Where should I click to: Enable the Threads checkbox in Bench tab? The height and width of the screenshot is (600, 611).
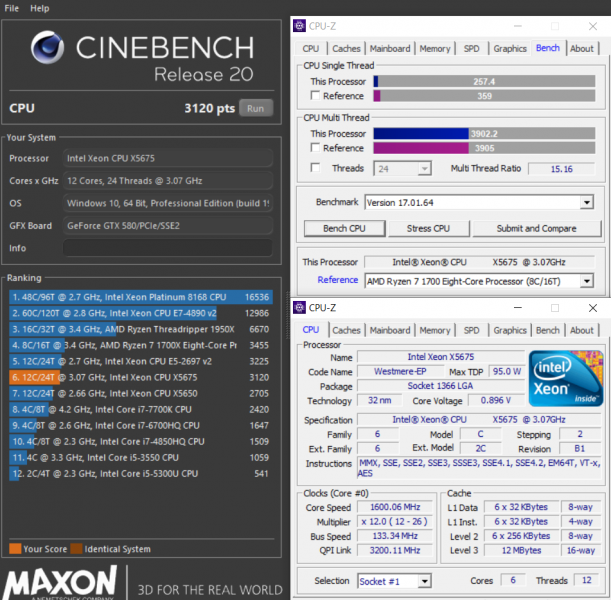pyautogui.click(x=315, y=168)
